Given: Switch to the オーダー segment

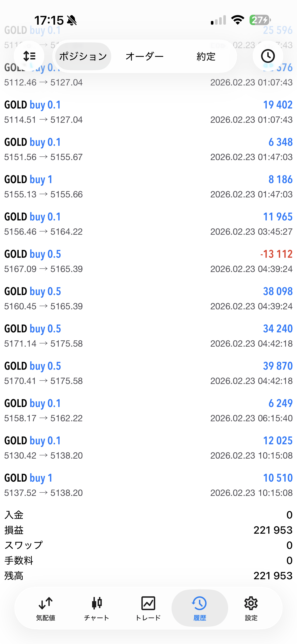Looking at the screenshot, I should 145,56.
